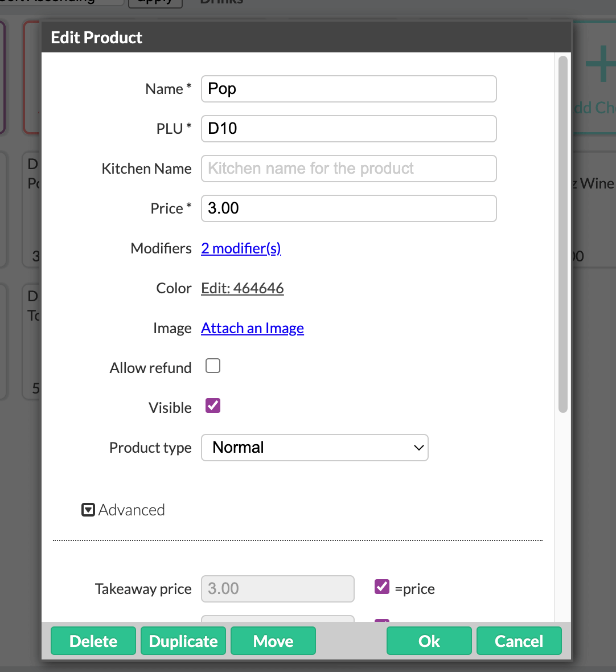Click the Attach an Image link
This screenshot has width=616, height=672.
pos(252,328)
